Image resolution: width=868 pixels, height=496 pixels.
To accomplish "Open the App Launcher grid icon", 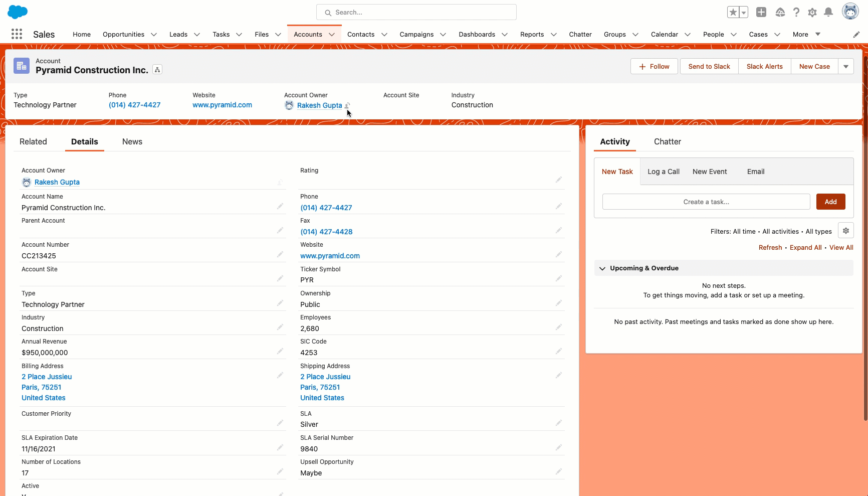I will [17, 34].
